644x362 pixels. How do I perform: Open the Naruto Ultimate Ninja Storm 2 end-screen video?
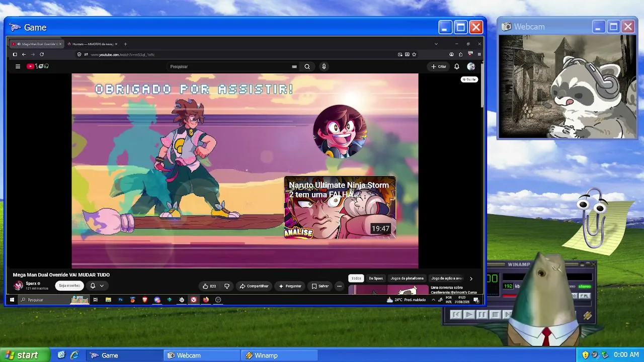coord(340,207)
